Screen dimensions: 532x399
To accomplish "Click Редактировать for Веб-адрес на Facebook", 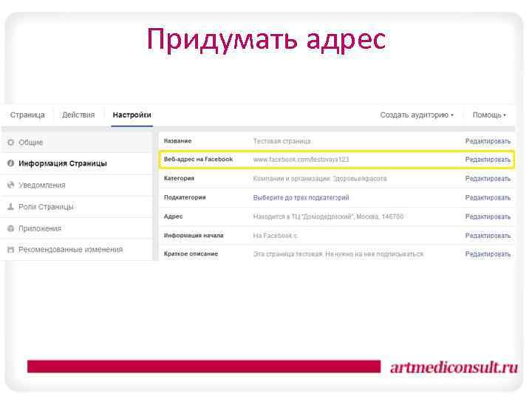I will click(x=488, y=160).
